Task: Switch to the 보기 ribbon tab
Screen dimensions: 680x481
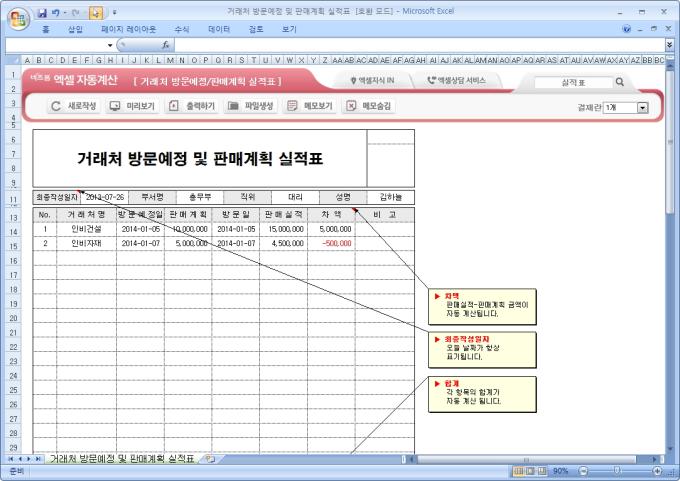Action: 289,29
